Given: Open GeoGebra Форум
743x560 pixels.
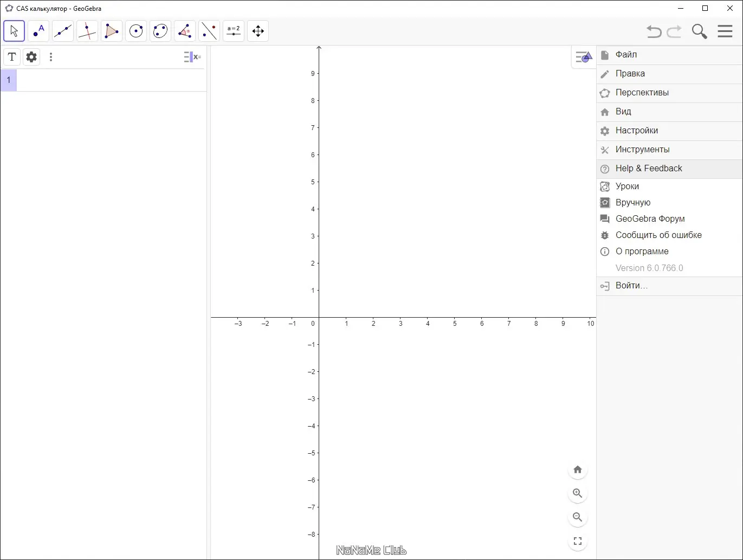Looking at the screenshot, I should point(670,219).
